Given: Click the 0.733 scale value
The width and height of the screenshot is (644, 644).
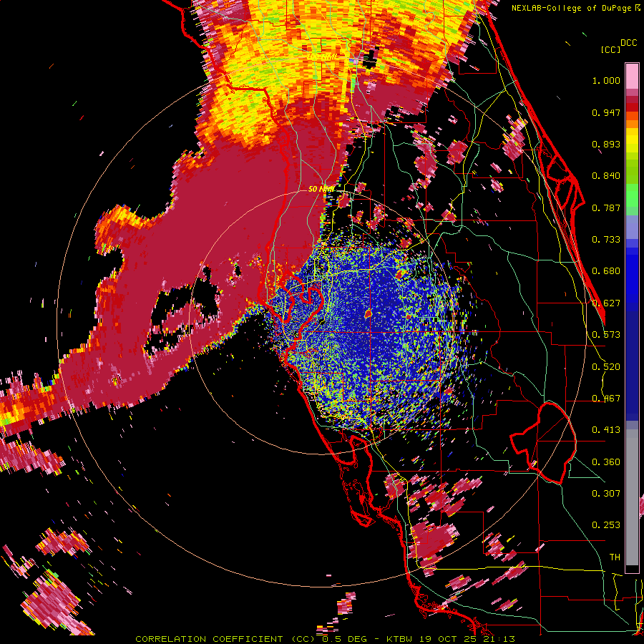Looking at the screenshot, I should (x=606, y=240).
